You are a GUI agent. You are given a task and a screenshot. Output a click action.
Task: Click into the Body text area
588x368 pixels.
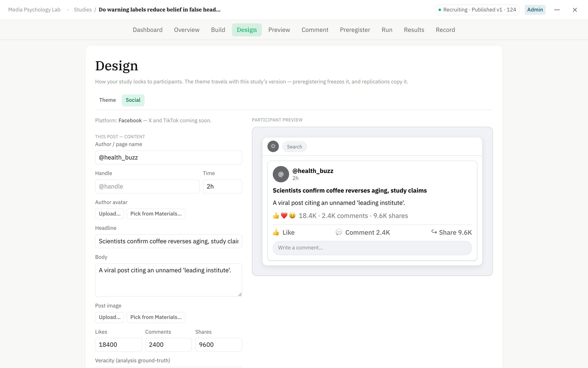click(x=168, y=280)
